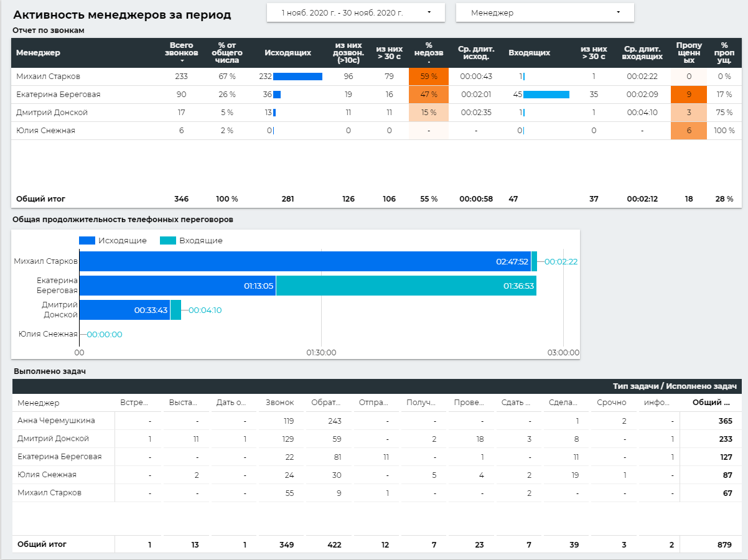Open the date range picker for November 2020

tap(356, 12)
